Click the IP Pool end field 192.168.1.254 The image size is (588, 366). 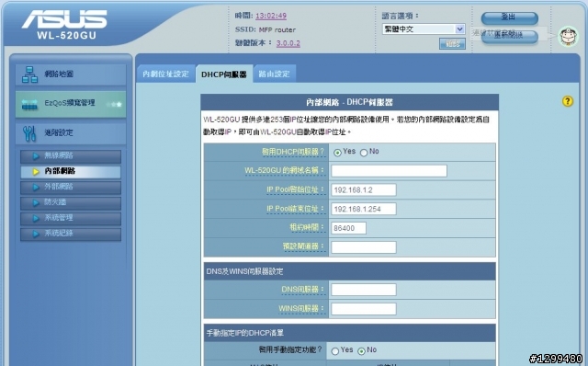click(364, 209)
